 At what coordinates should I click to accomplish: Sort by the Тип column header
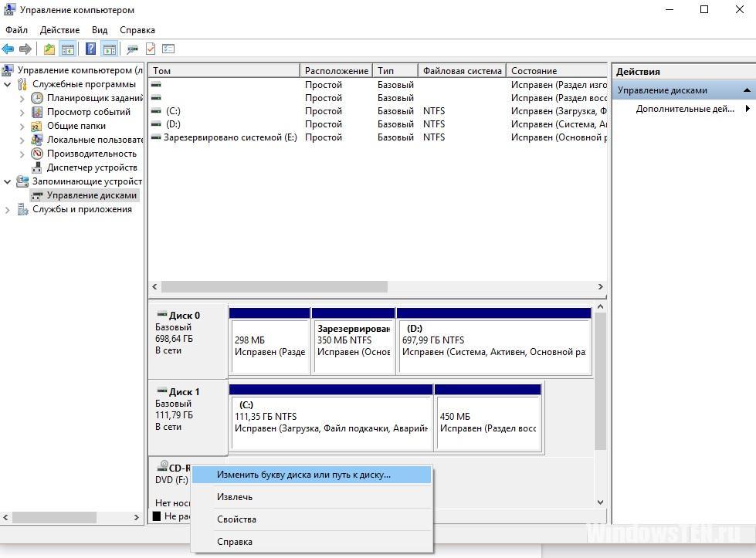coord(395,70)
